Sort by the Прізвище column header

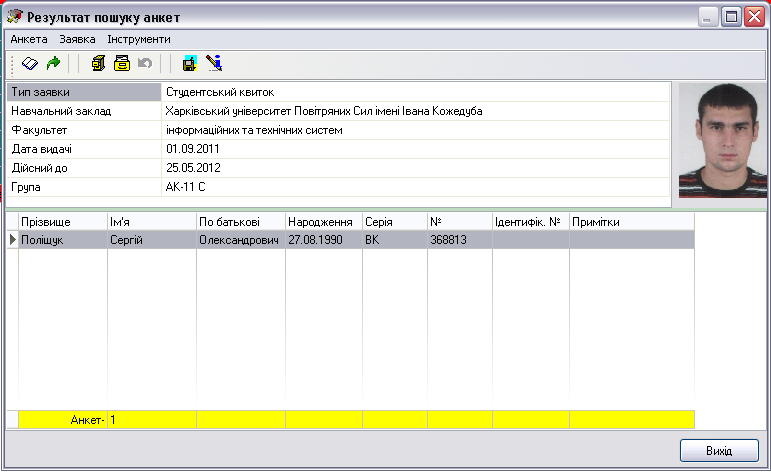[x=63, y=222]
